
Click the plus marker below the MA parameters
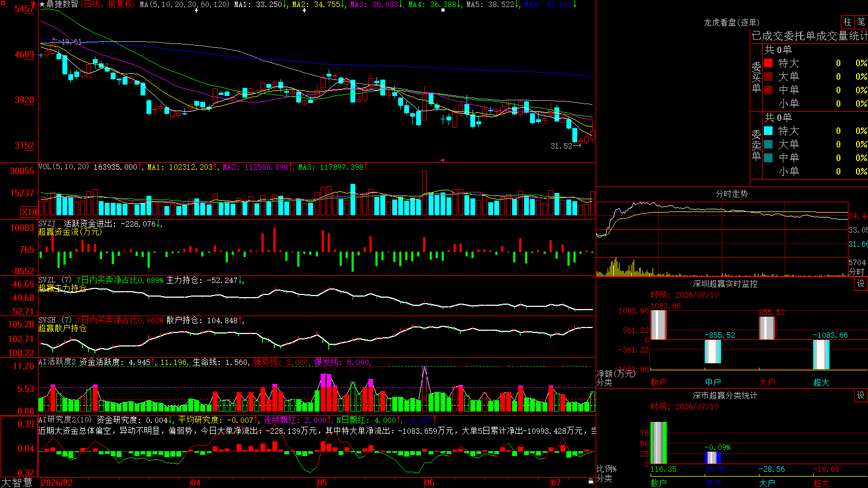click(196, 10)
